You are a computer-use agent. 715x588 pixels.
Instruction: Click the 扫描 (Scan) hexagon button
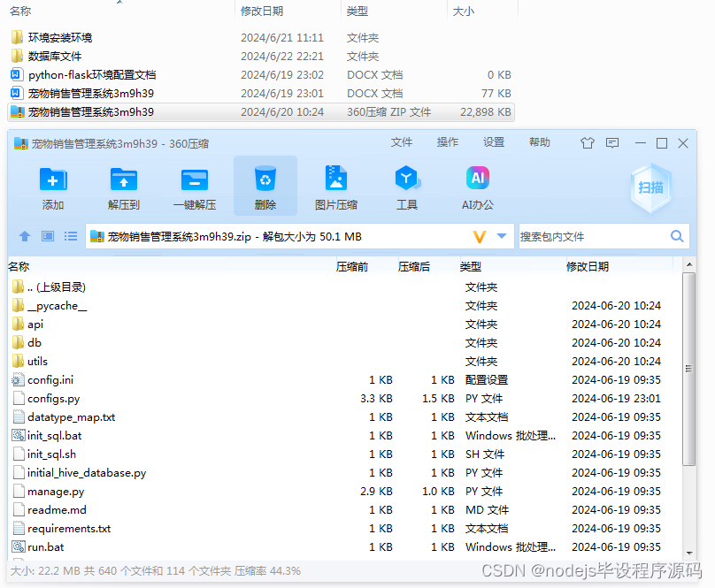point(650,187)
